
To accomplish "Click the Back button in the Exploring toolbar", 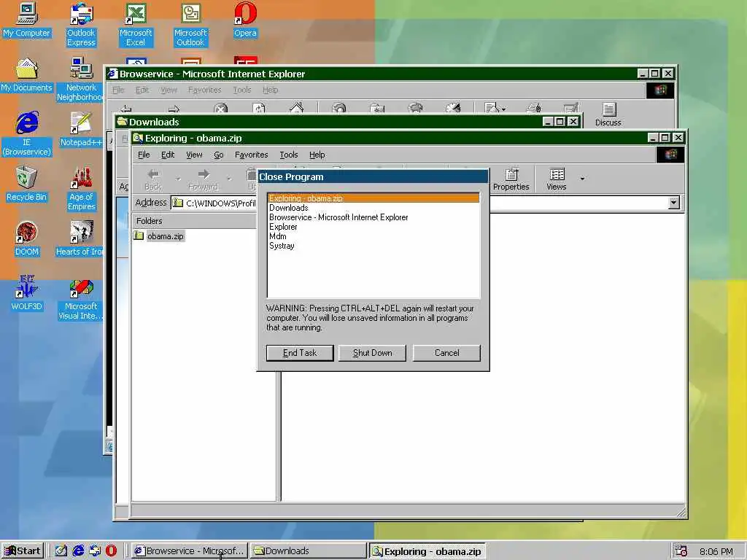I will coord(153,179).
